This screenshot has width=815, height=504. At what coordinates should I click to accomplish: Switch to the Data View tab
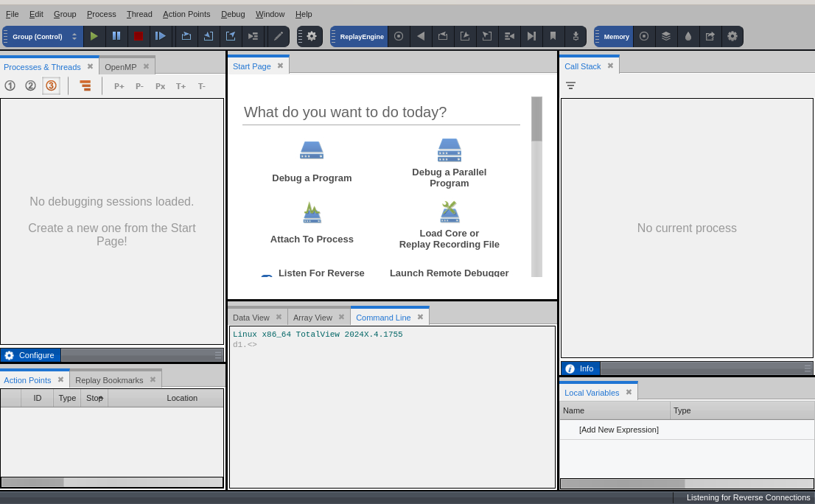(251, 318)
